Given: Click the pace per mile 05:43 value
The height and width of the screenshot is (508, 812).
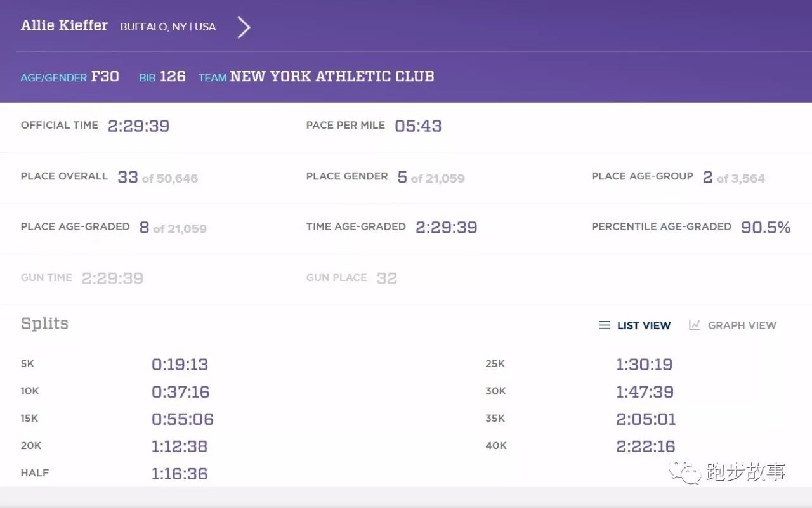Looking at the screenshot, I should point(418,126).
